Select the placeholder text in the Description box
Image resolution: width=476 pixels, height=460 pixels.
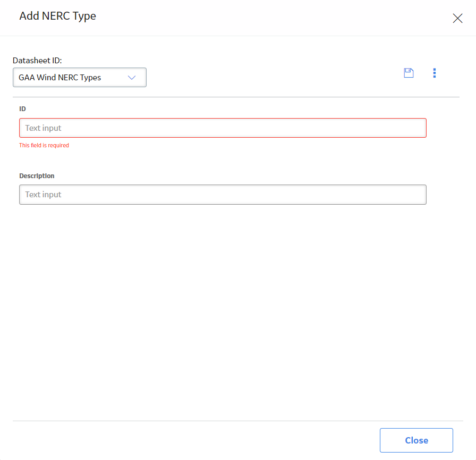click(x=43, y=195)
